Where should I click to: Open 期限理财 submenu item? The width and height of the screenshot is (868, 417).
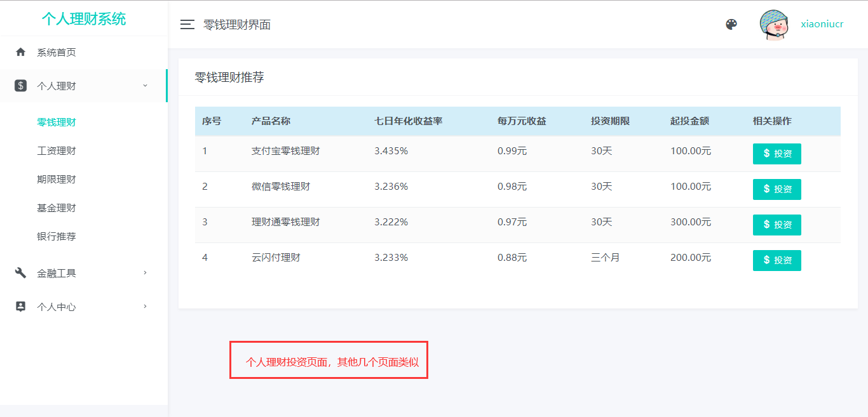tap(57, 180)
